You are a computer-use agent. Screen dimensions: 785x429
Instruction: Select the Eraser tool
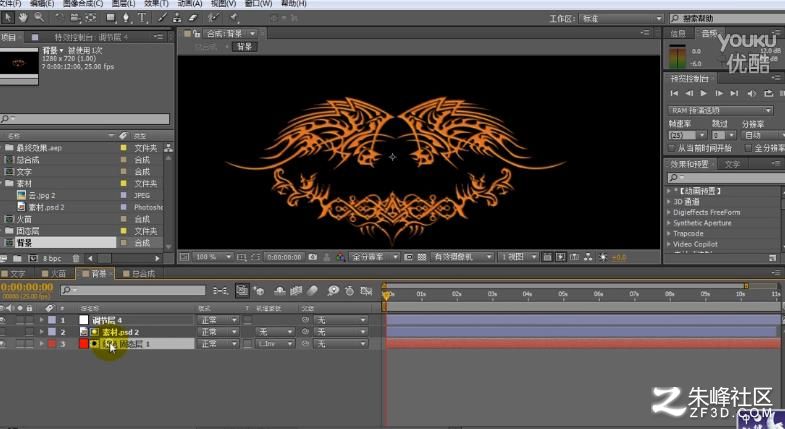click(x=193, y=18)
